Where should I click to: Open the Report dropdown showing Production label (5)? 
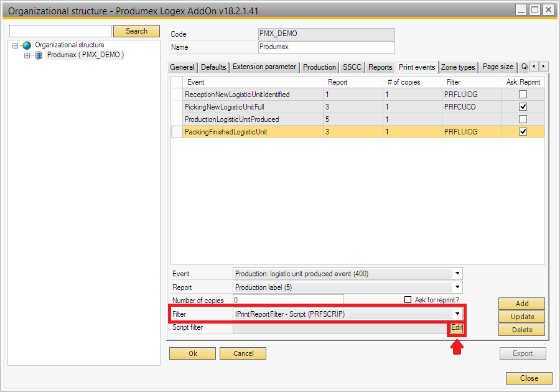point(457,287)
